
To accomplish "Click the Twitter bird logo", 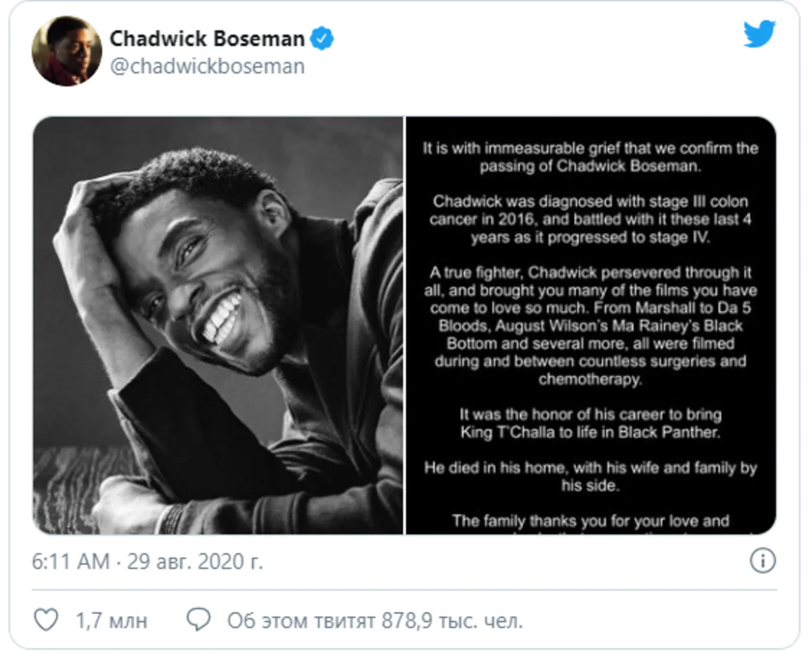I will click(x=759, y=35).
